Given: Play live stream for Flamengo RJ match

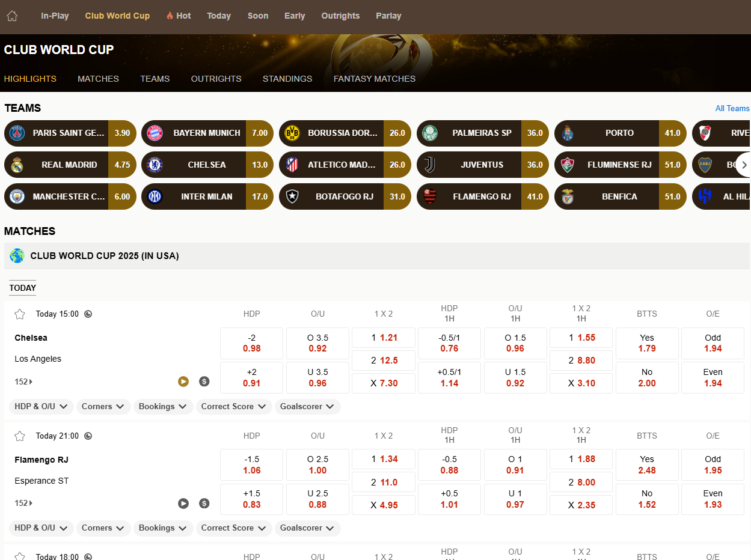Looking at the screenshot, I should [183, 503].
